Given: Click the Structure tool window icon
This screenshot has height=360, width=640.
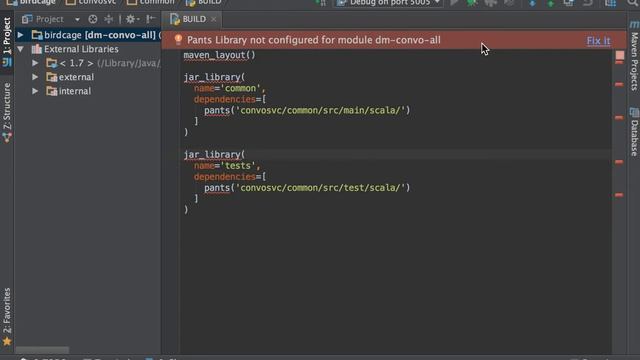Looking at the screenshot, I should 7,137.
